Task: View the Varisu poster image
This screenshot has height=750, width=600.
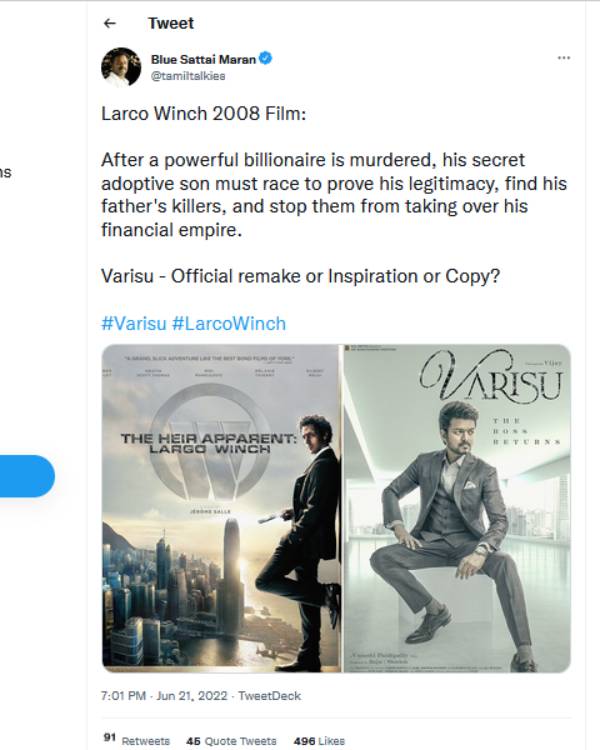Action: coord(457,508)
